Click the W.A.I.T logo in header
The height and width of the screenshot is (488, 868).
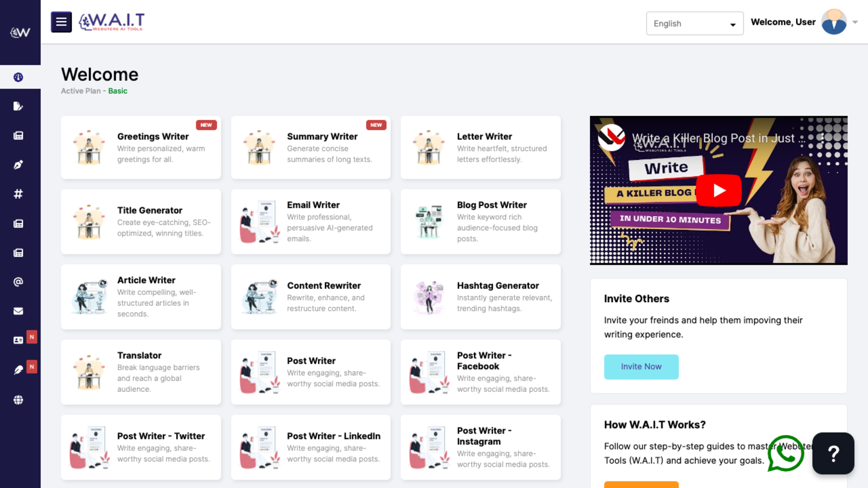111,22
